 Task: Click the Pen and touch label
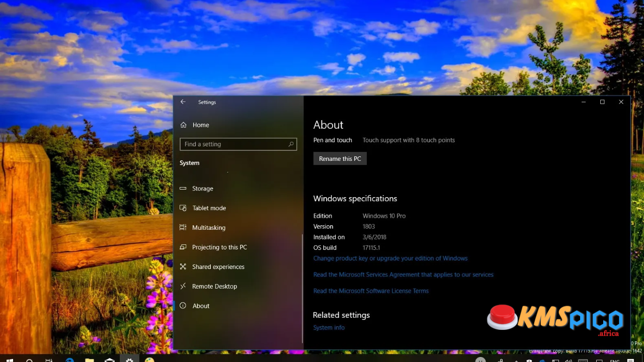point(333,140)
